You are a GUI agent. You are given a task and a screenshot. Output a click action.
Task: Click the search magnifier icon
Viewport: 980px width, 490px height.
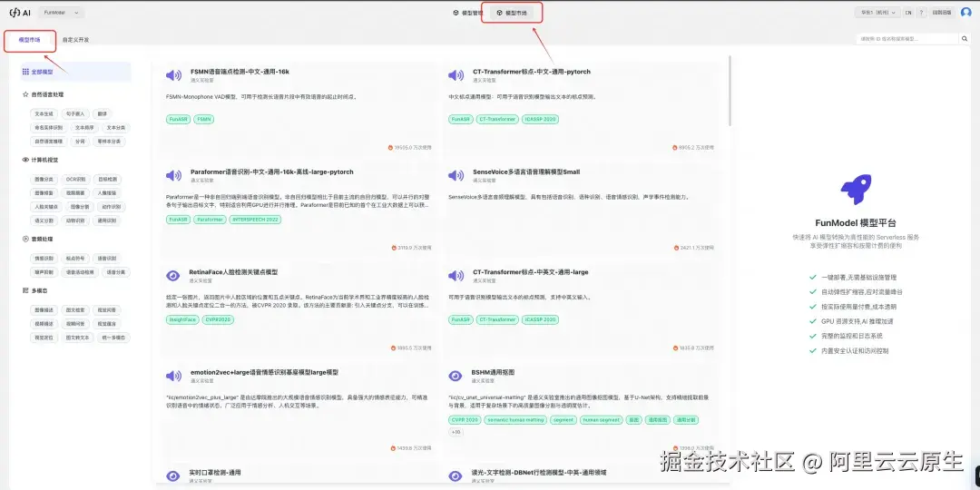tap(965, 39)
